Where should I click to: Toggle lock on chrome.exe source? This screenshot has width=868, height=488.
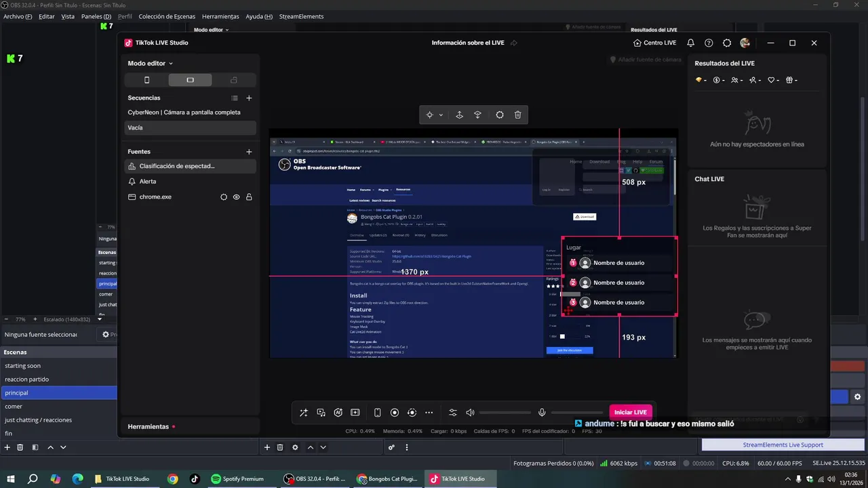click(249, 197)
